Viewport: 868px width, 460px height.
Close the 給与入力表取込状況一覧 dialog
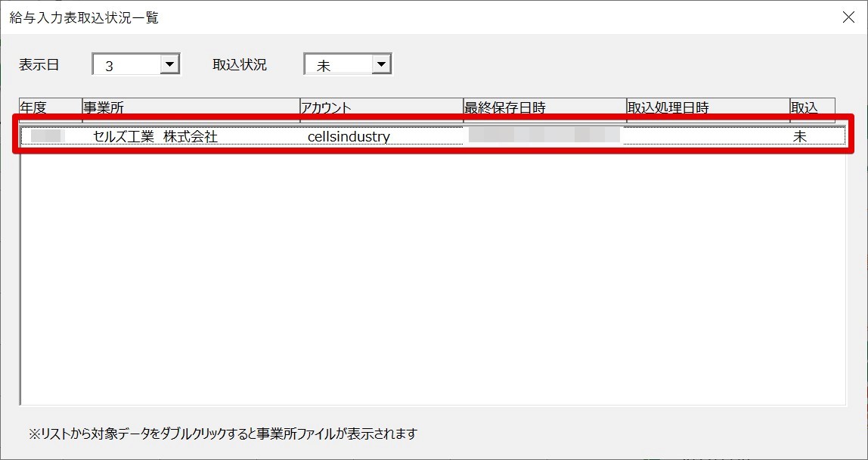pos(848,17)
